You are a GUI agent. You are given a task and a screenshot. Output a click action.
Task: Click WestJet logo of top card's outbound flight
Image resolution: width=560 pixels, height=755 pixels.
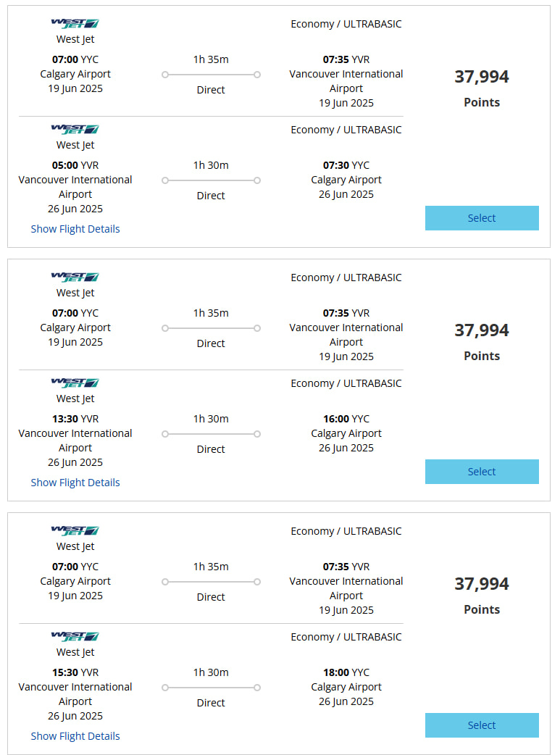tap(75, 24)
